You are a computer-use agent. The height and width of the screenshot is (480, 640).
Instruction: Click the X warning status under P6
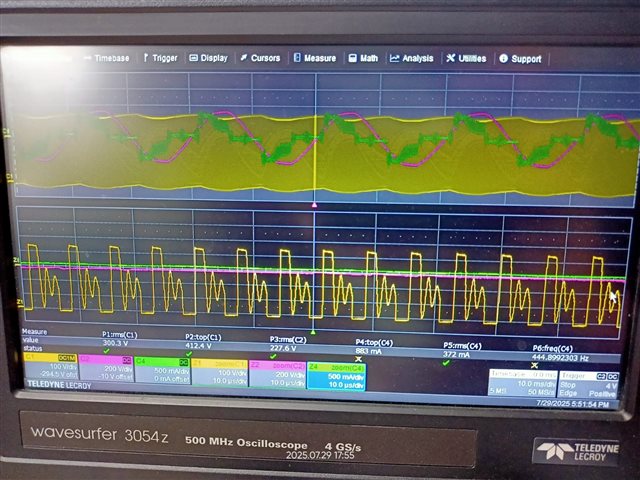(534, 365)
